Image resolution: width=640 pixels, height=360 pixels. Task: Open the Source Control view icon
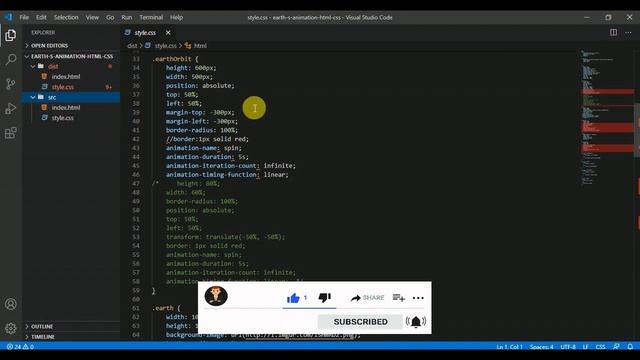pos(11,84)
